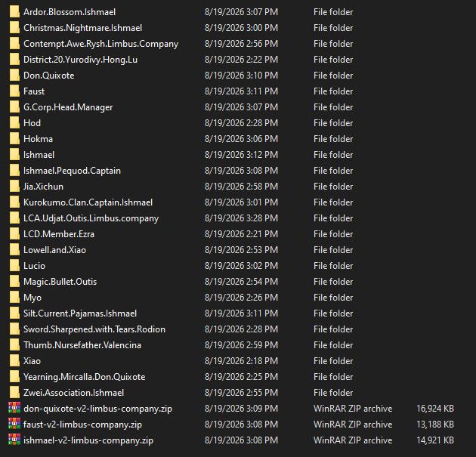Click the LCD.Member.Ezra name

click(59, 234)
